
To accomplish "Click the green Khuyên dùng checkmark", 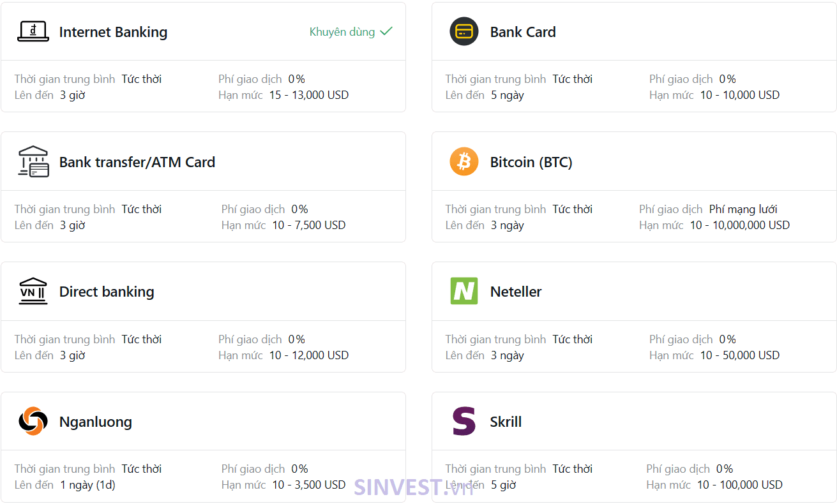I will pos(386,31).
